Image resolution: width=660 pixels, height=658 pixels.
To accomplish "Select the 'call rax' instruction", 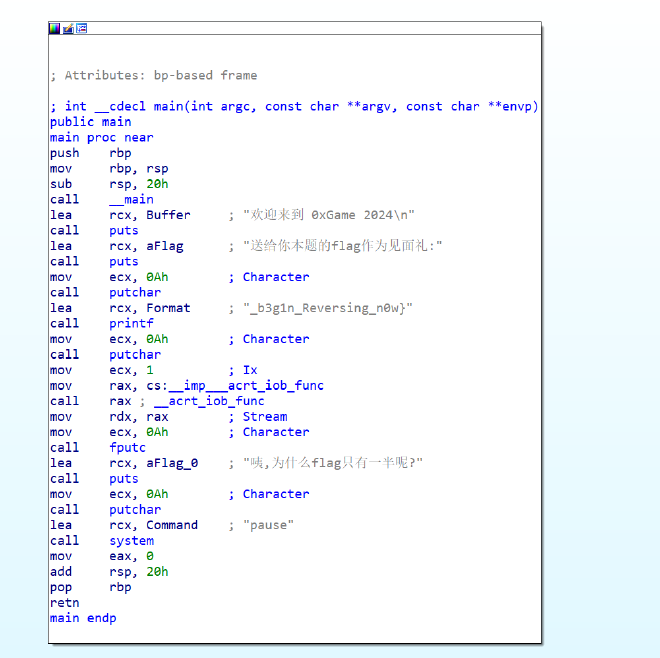I will pos(90,401).
